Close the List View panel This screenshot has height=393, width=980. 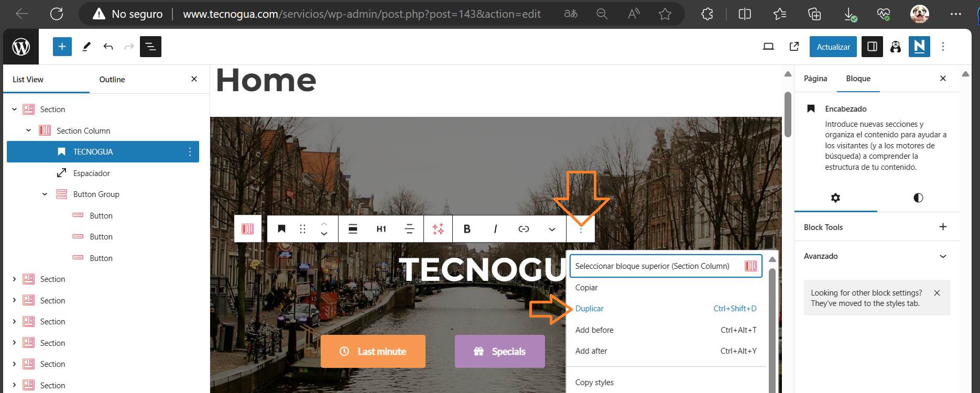pos(194,79)
